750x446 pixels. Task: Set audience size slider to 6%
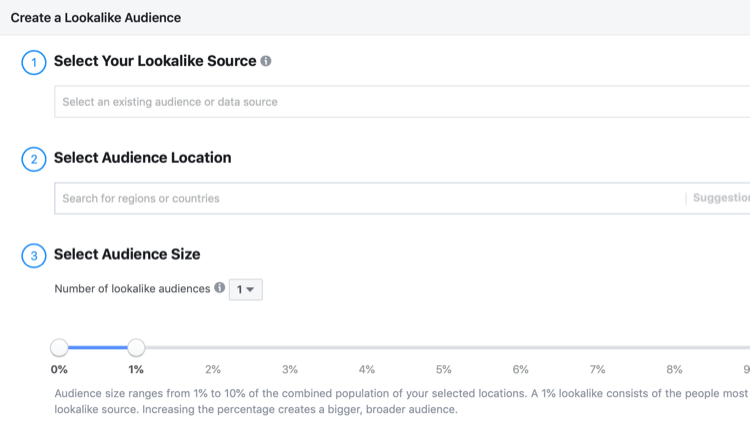(x=521, y=348)
